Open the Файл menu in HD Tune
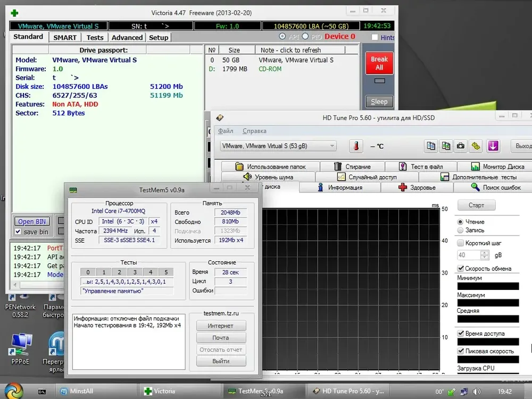The width and height of the screenshot is (532, 399). pyautogui.click(x=226, y=131)
